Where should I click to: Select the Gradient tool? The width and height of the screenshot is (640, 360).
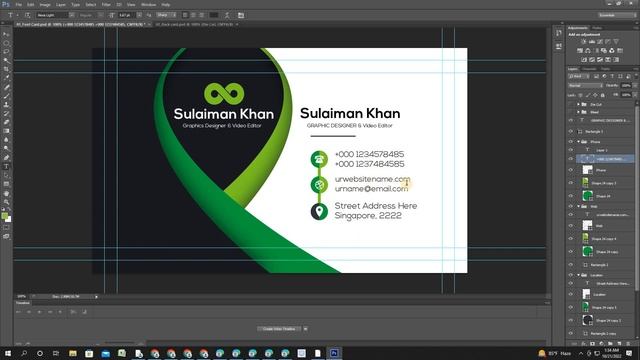[x=6, y=131]
